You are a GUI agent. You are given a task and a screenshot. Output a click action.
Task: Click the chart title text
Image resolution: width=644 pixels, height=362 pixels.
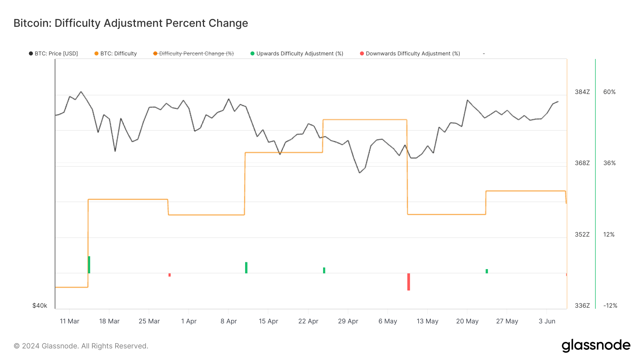131,23
